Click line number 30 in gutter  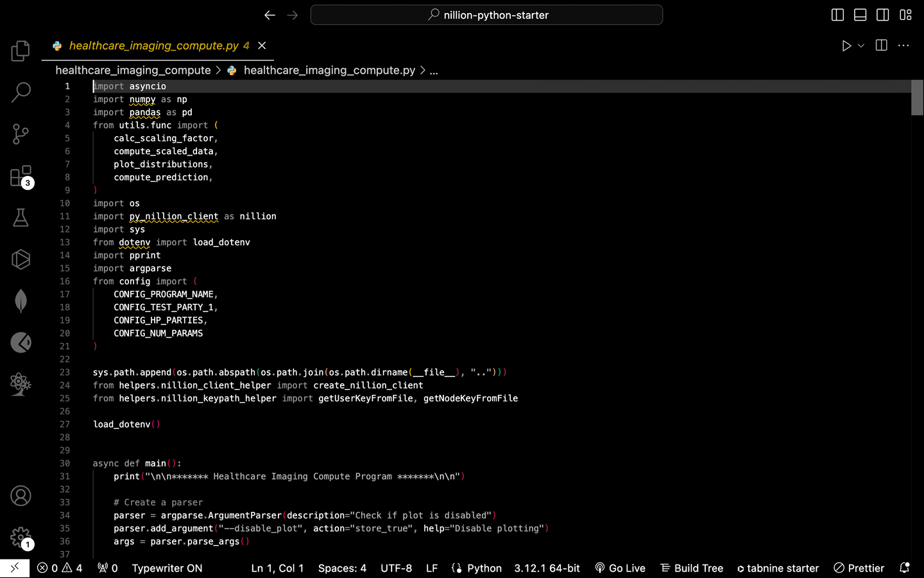pyautogui.click(x=65, y=463)
